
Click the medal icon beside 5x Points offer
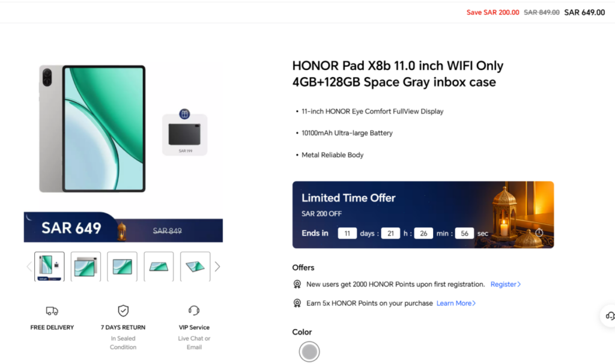pyautogui.click(x=297, y=303)
